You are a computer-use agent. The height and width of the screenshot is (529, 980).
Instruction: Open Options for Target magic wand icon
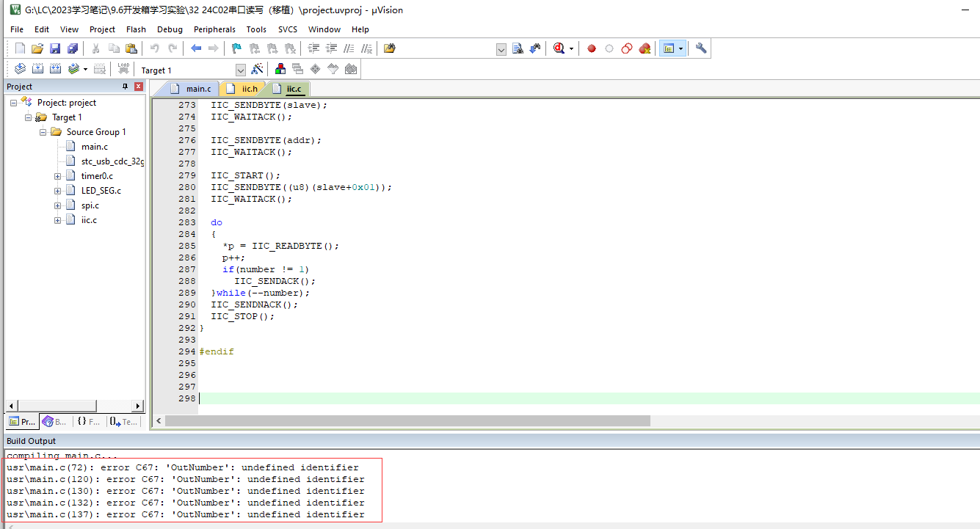coord(257,69)
